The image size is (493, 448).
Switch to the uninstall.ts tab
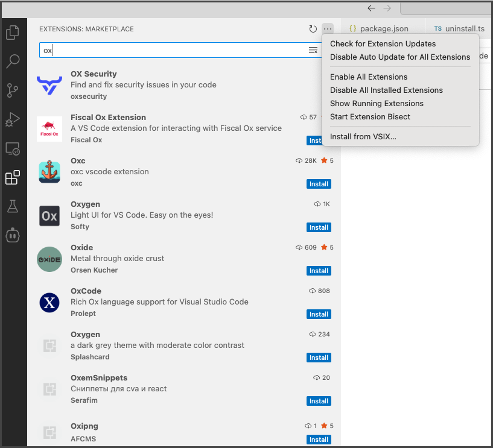tap(459, 28)
